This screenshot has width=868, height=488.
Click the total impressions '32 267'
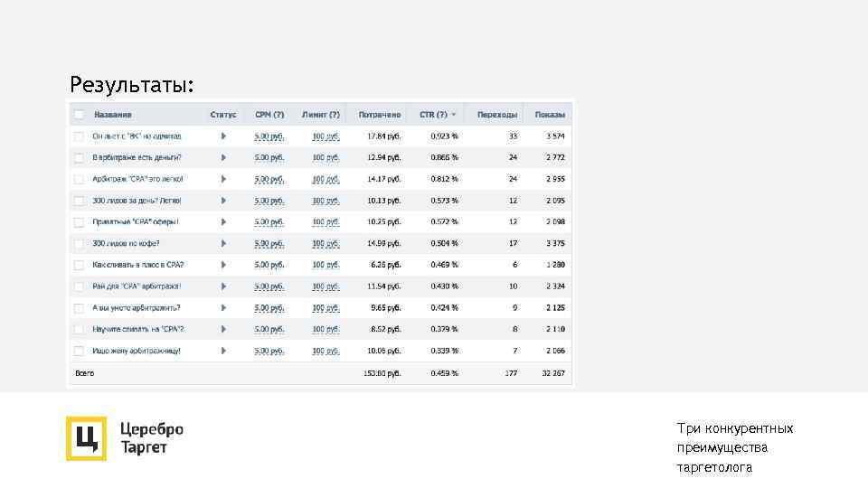(553, 373)
